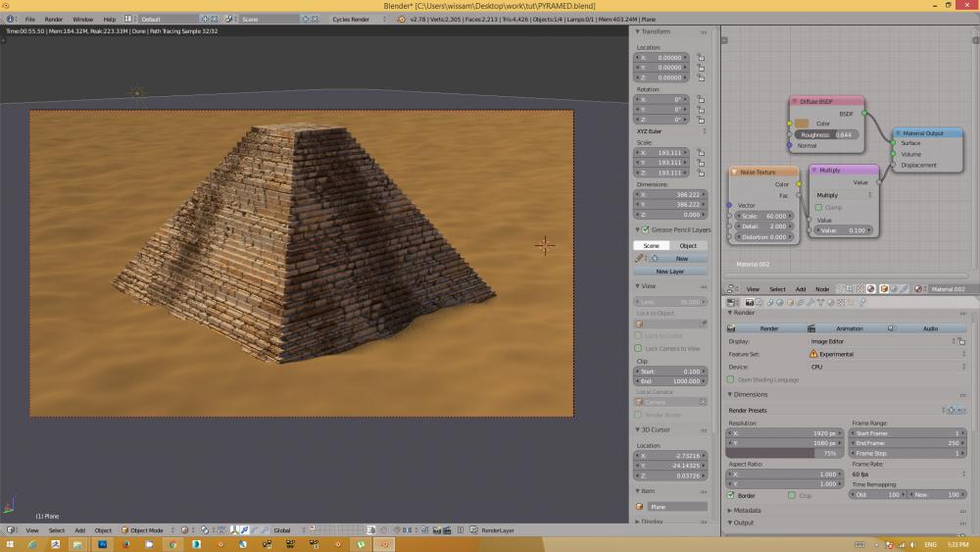This screenshot has width=980, height=552.
Task: Expand the Metadata panel
Action: [x=747, y=510]
